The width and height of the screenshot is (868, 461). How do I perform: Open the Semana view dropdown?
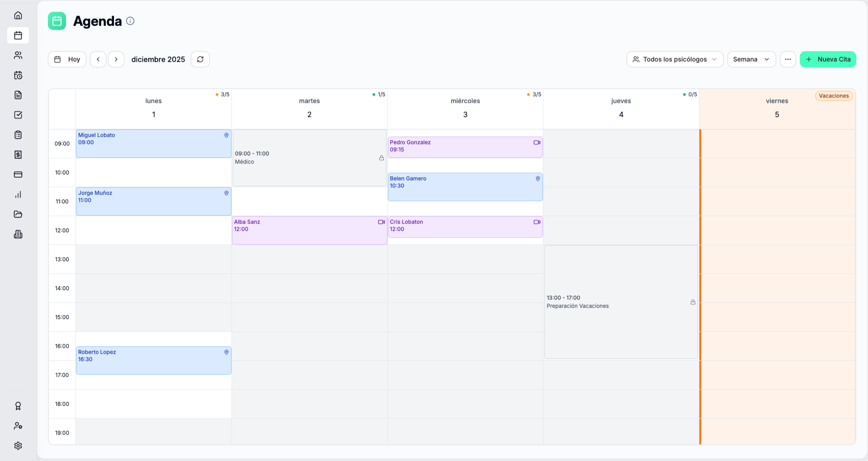pyautogui.click(x=751, y=59)
